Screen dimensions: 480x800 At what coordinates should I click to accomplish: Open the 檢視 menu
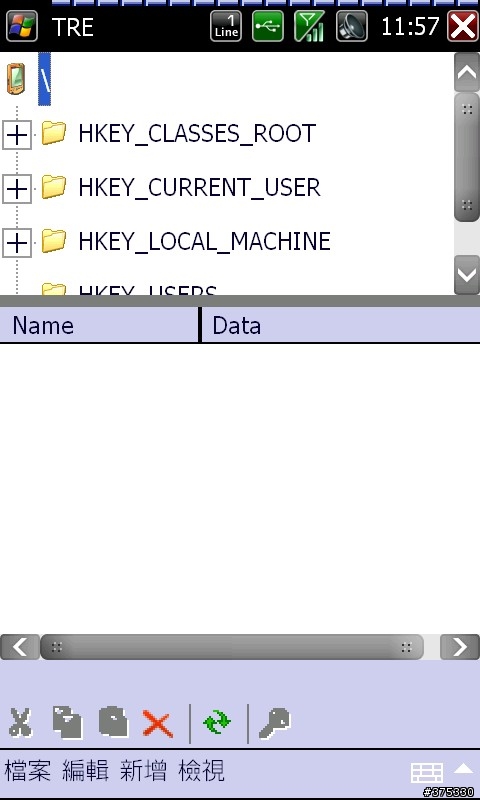click(x=201, y=770)
